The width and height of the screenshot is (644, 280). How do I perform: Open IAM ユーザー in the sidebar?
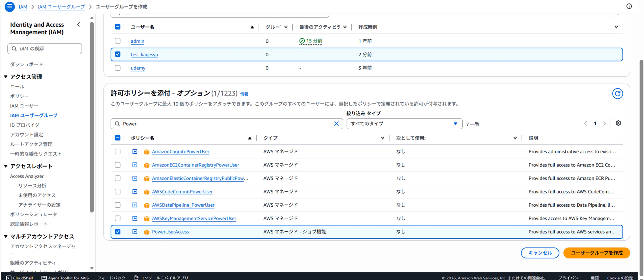coord(24,106)
